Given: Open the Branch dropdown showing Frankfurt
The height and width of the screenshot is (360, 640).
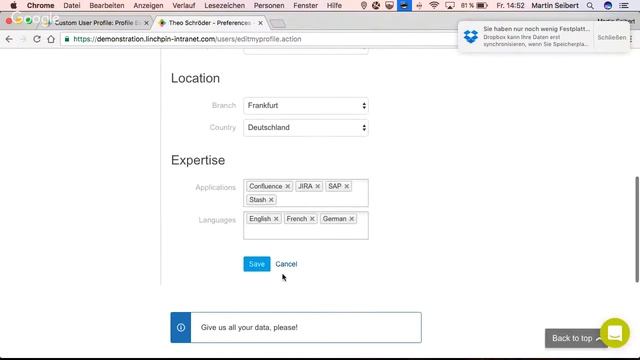Looking at the screenshot, I should tap(306, 105).
